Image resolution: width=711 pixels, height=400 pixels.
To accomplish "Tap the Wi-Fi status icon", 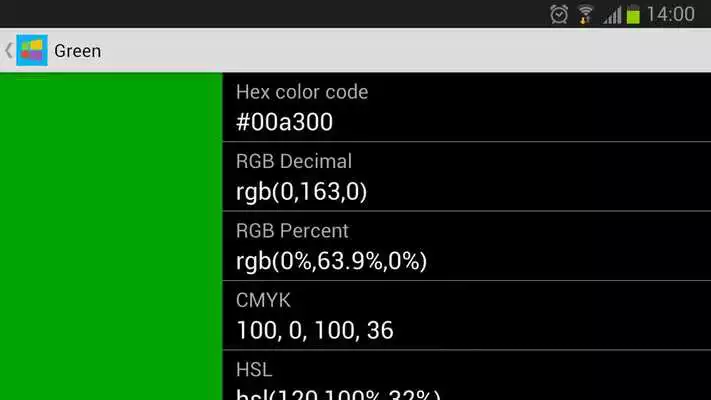I will click(x=585, y=15).
